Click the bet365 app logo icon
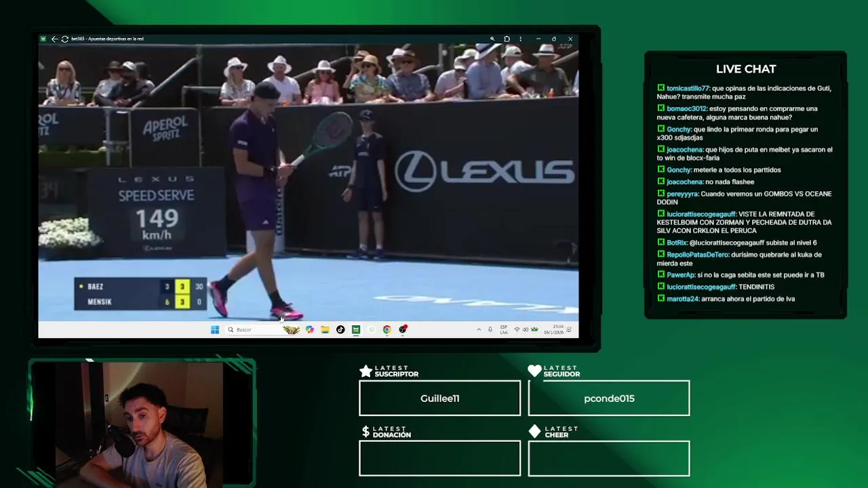This screenshot has height=488, width=868. pyautogui.click(x=43, y=39)
